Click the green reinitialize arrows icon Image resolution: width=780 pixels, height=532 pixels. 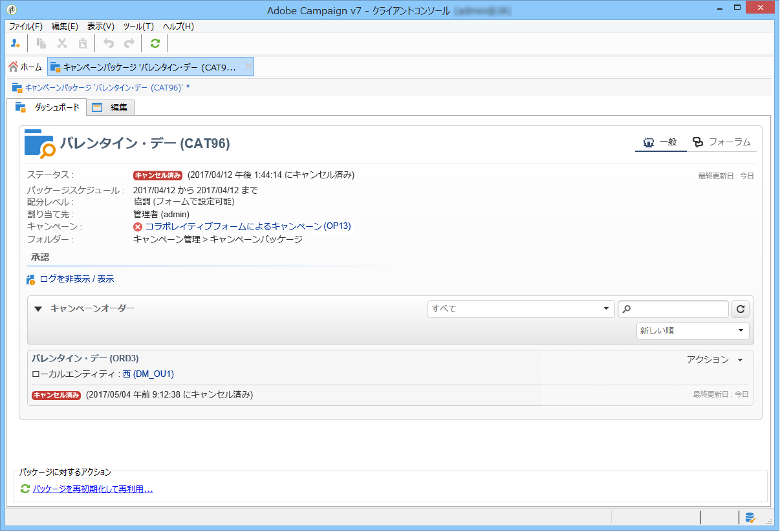[25, 489]
